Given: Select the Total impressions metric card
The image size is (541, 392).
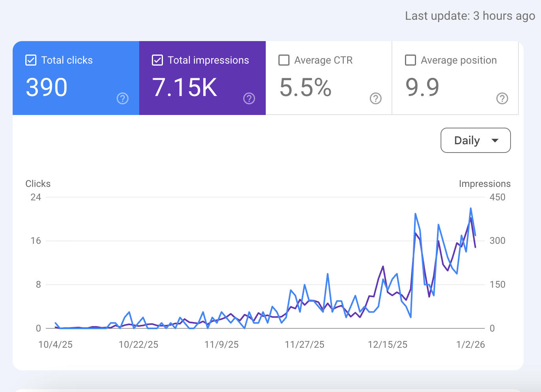Looking at the screenshot, I should [202, 78].
